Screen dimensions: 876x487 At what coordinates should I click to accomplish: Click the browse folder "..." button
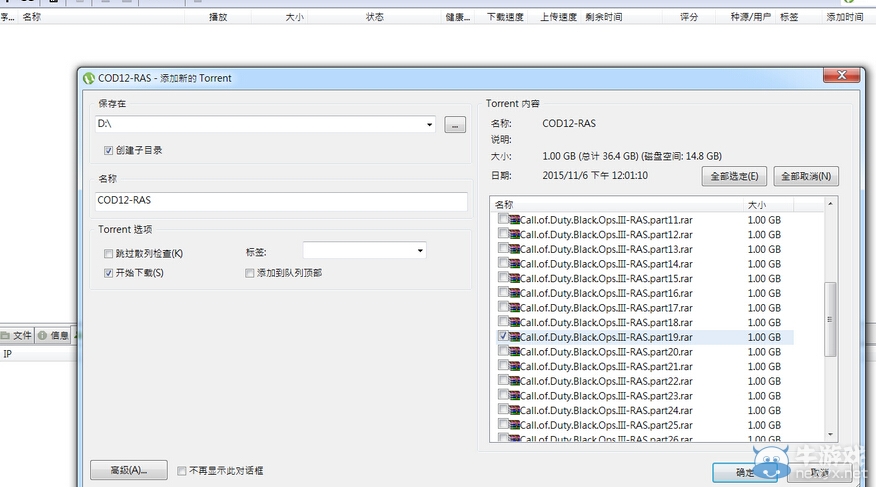pyautogui.click(x=455, y=125)
